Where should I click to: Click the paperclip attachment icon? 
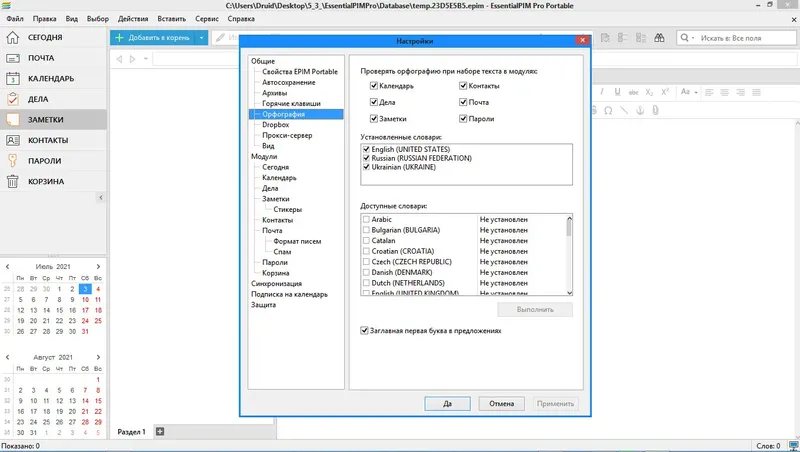pyautogui.click(x=656, y=110)
